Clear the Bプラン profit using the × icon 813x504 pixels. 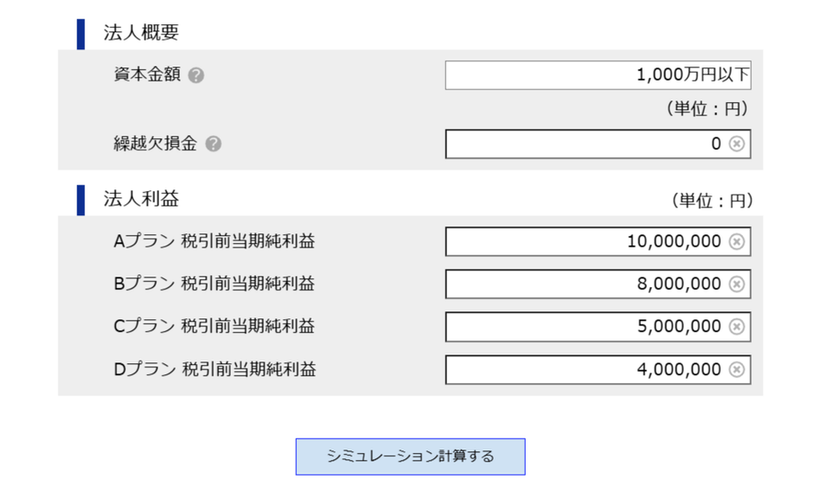point(736,284)
